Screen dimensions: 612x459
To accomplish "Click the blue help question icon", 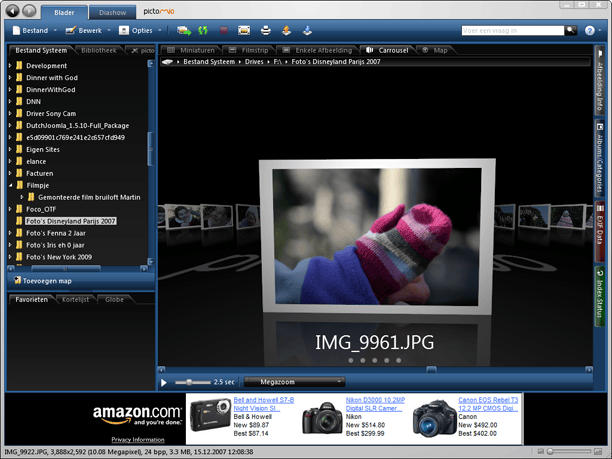I will tap(589, 30).
